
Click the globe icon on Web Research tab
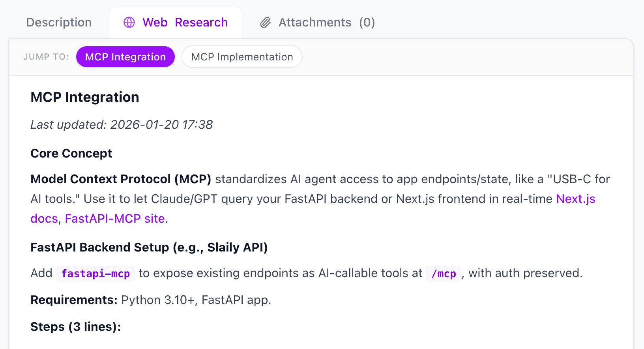click(129, 23)
